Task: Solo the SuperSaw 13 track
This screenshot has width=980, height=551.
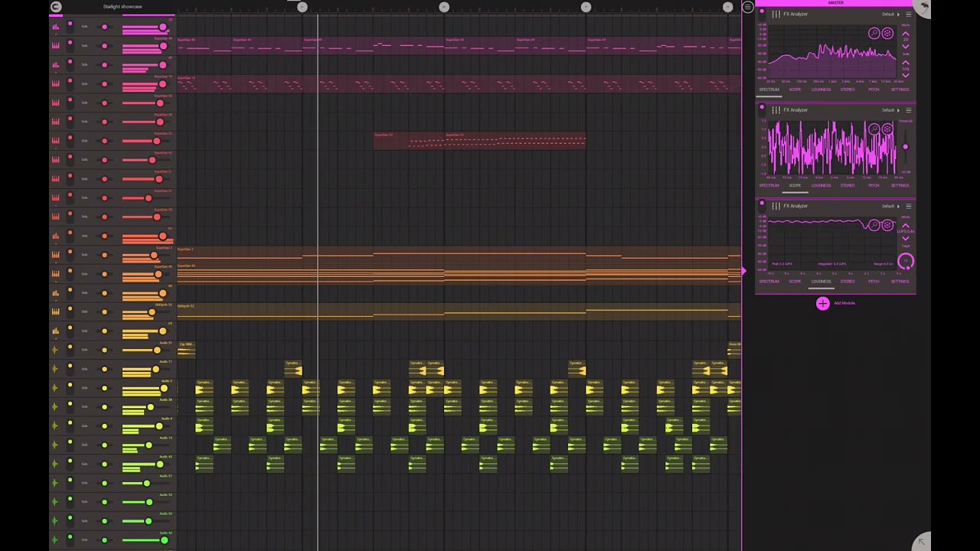Action: point(84,83)
